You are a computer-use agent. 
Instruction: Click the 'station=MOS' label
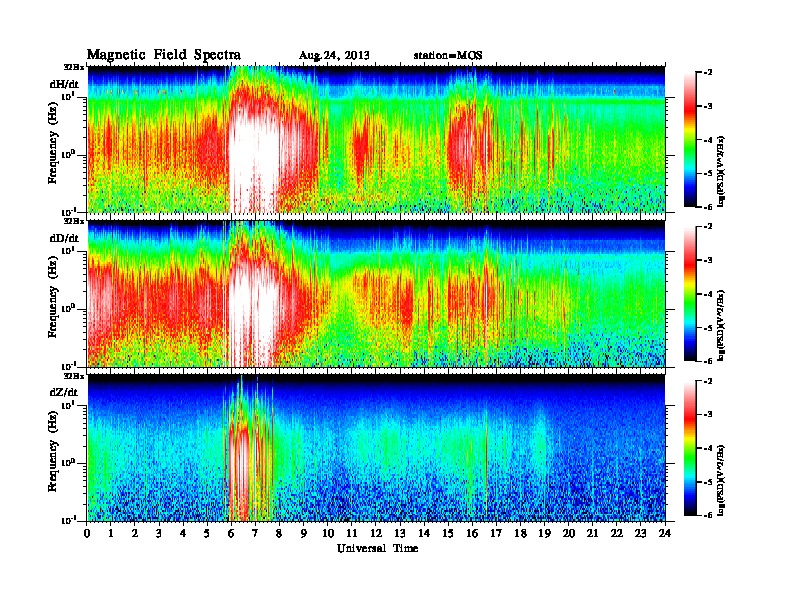coord(448,55)
